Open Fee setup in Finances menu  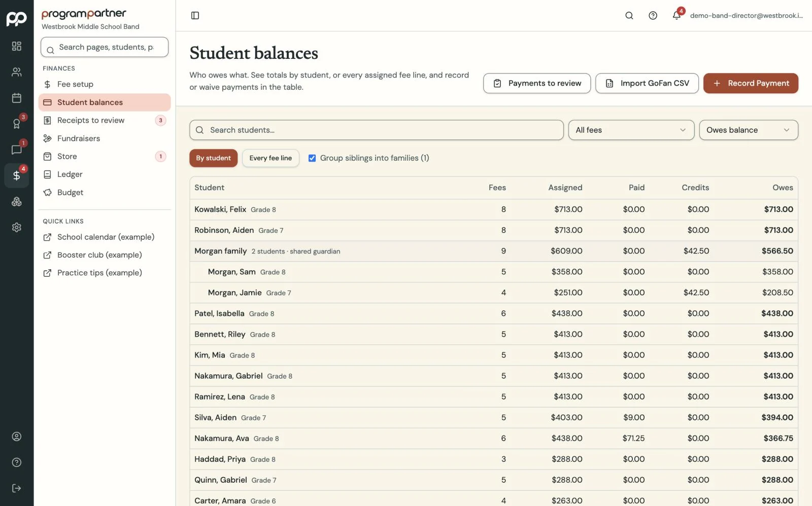(x=105, y=84)
